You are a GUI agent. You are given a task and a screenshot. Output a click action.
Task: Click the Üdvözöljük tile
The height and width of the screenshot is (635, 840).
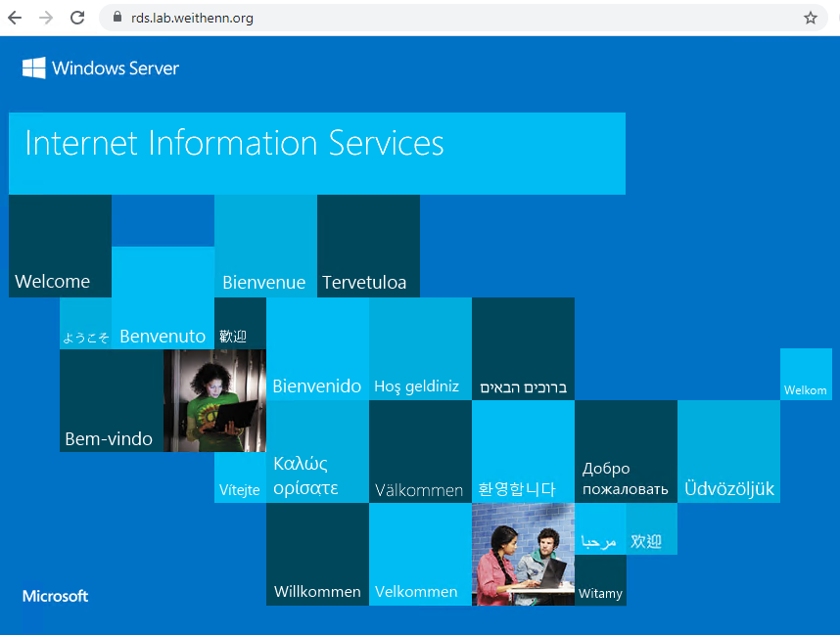coord(729,451)
